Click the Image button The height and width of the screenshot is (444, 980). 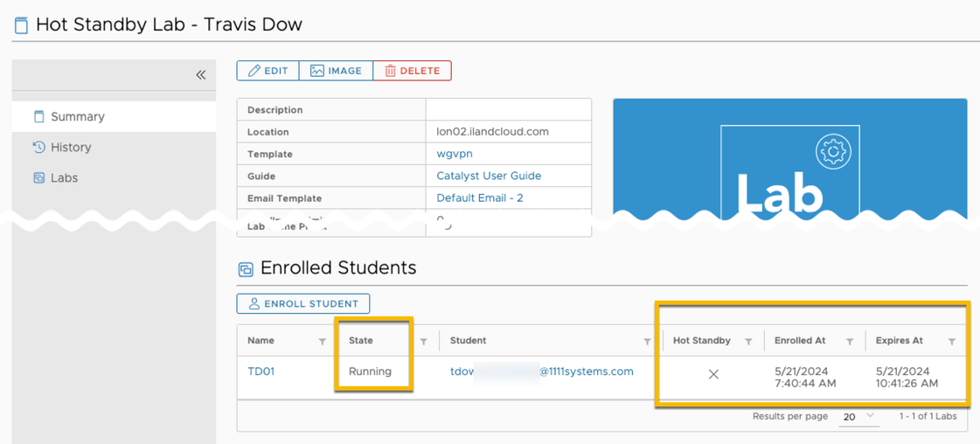click(x=337, y=71)
